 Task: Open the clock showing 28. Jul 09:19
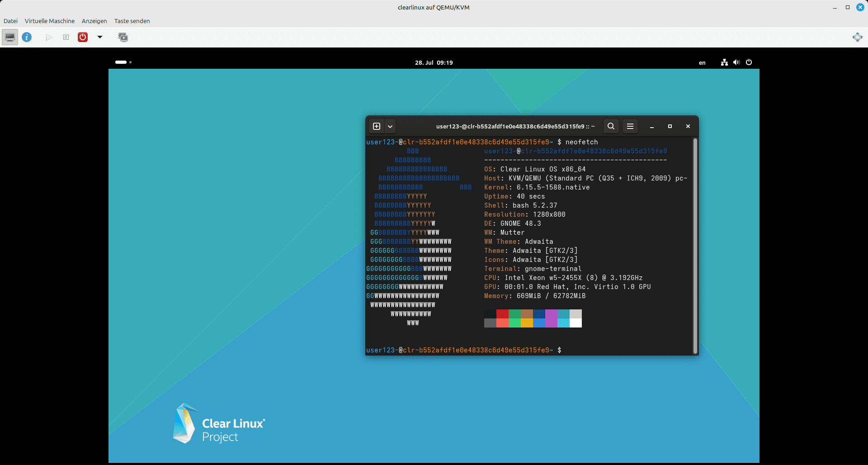[434, 62]
